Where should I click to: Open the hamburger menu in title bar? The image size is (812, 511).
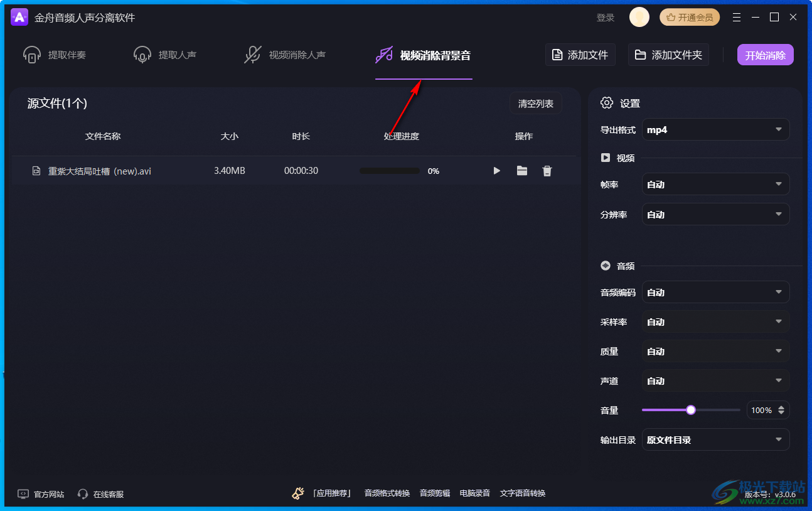[737, 18]
